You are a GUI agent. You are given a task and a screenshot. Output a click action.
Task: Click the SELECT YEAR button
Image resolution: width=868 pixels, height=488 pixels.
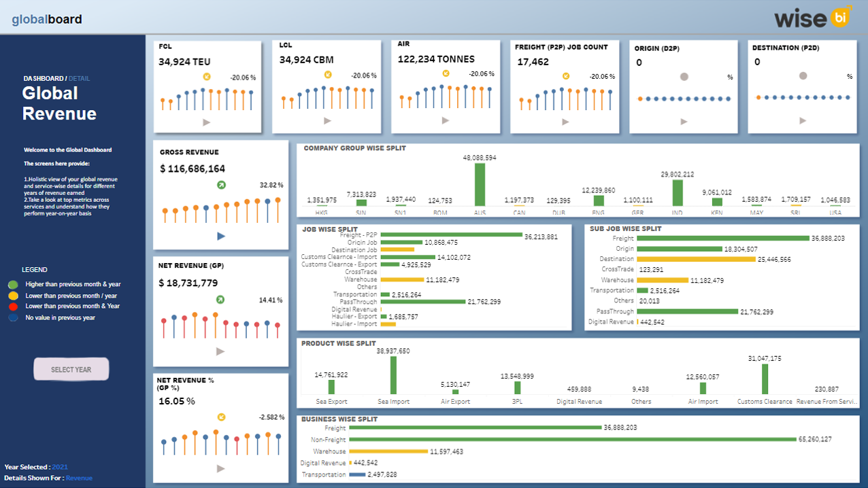(x=71, y=369)
